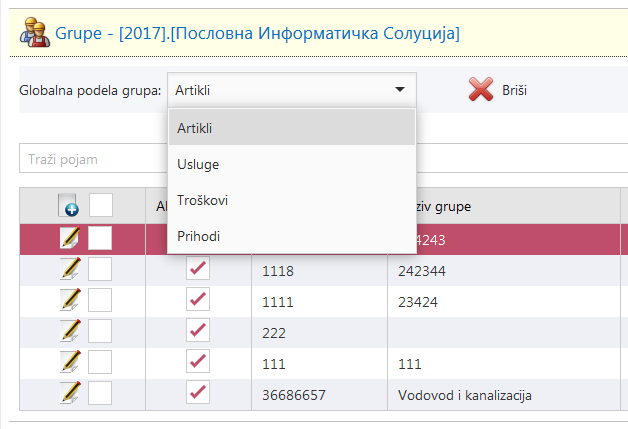Tick the select-all checkbox in table header
Viewport: 628px width, 429px height.
[x=100, y=206]
